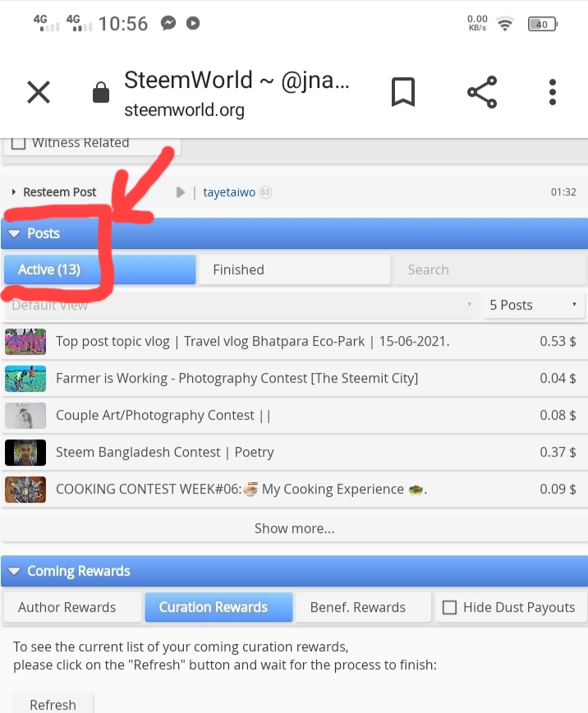Open Cooking Contest Week#06 thumbnail
The width and height of the screenshot is (588, 713).
(25, 490)
